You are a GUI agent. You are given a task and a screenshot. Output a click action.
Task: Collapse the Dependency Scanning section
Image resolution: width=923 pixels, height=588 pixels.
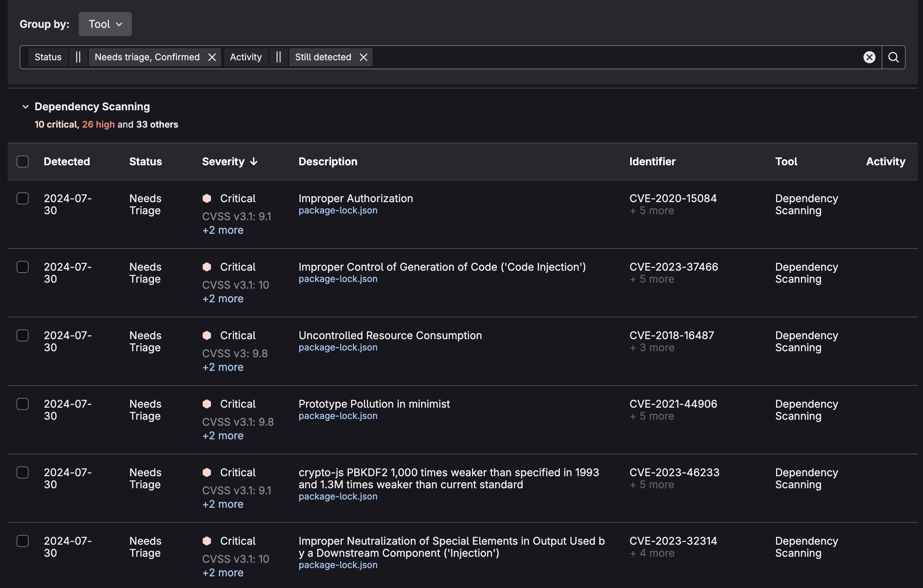(x=25, y=107)
